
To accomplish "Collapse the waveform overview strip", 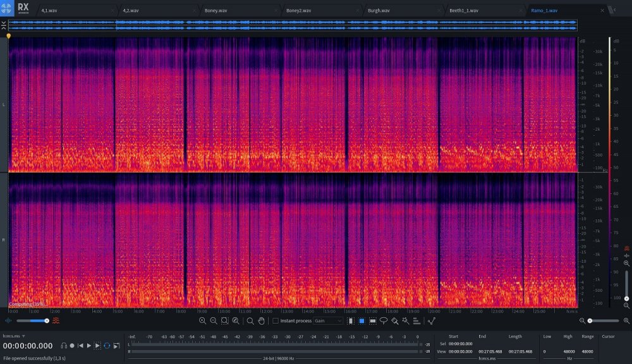I will point(4,25).
